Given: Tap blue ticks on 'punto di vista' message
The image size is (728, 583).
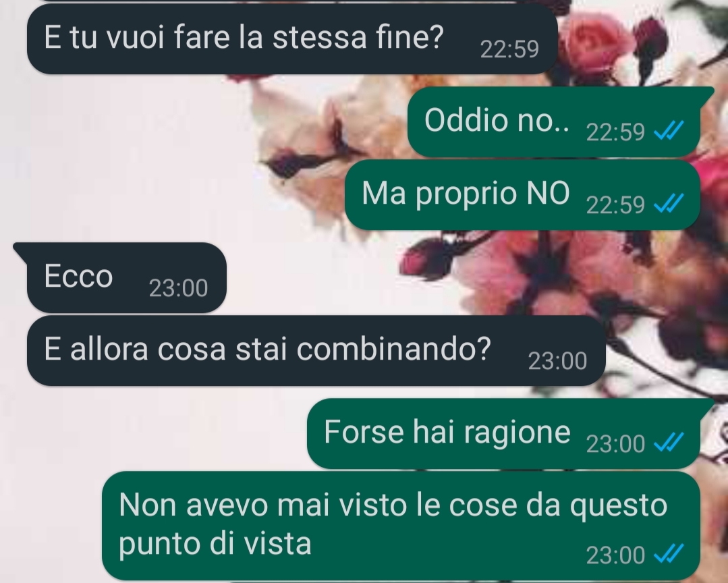Looking at the screenshot, I should coord(669,554).
